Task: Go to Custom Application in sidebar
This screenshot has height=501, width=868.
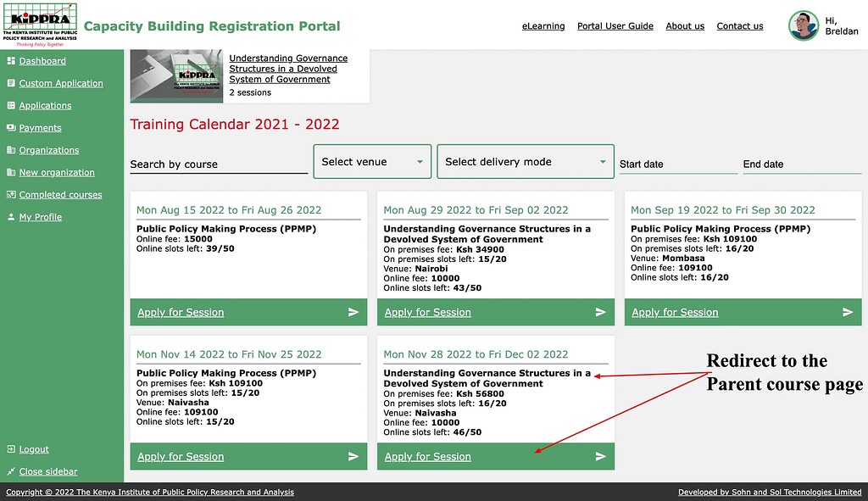Action: [x=61, y=84]
